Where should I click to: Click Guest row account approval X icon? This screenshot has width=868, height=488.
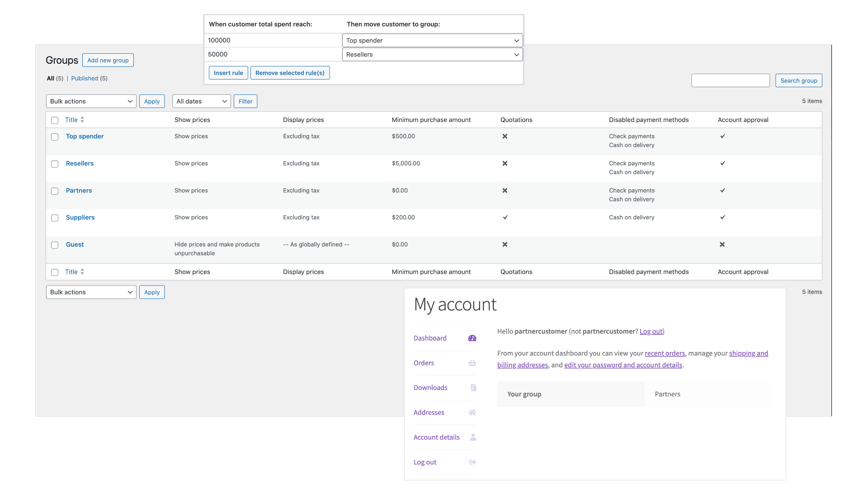722,244
